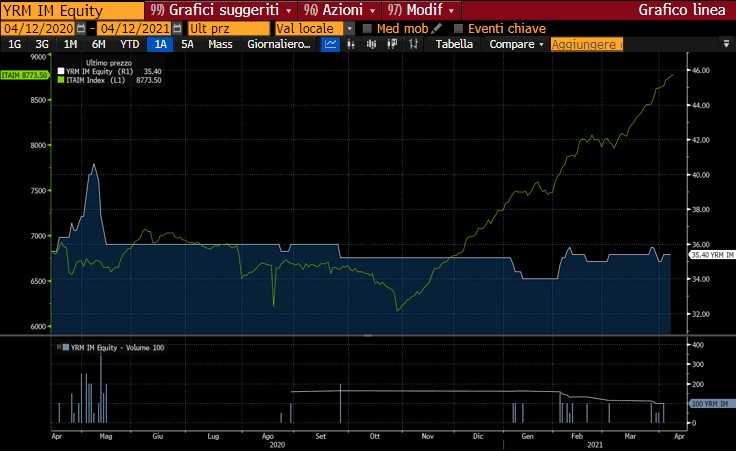The width and height of the screenshot is (736, 451).
Task: Click the Mag month label on the time axis
Action: [106, 436]
